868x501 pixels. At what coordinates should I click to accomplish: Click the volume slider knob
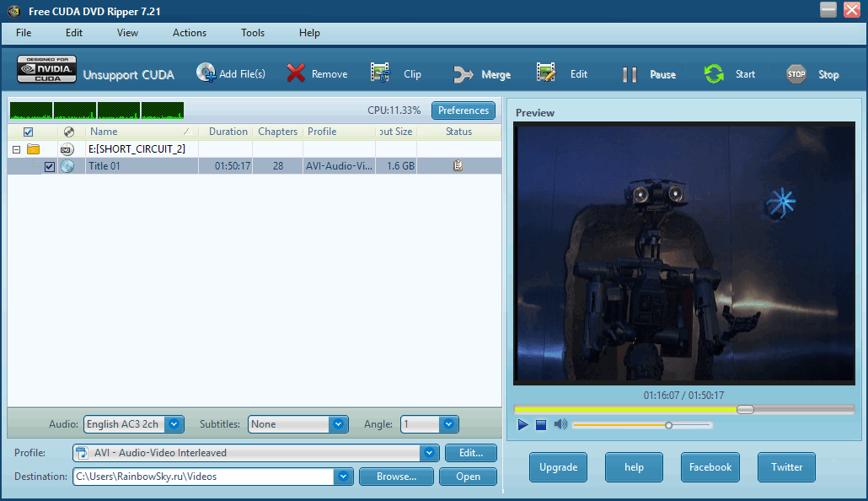tap(669, 425)
